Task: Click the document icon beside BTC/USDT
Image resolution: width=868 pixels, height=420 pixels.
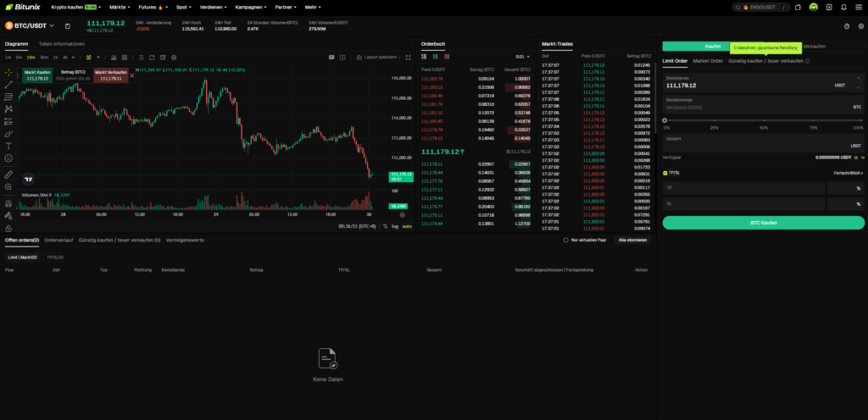Action: [68, 26]
